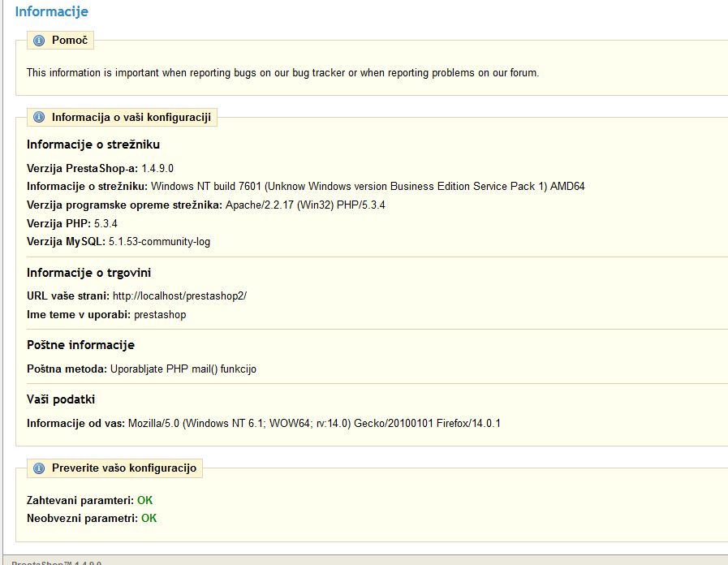Select PrestaShop version value 1.4.9.0

[x=157, y=169]
